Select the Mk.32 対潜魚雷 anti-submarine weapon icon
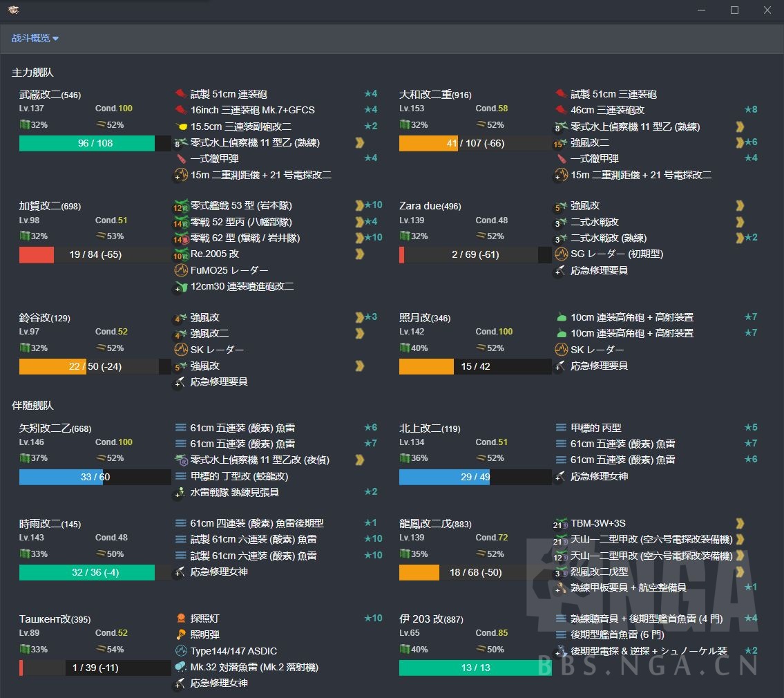The width and height of the screenshot is (784, 698). 180,667
